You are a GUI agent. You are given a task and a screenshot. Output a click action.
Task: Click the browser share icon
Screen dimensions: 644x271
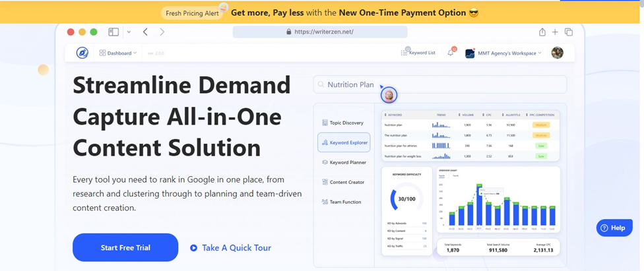(x=542, y=32)
